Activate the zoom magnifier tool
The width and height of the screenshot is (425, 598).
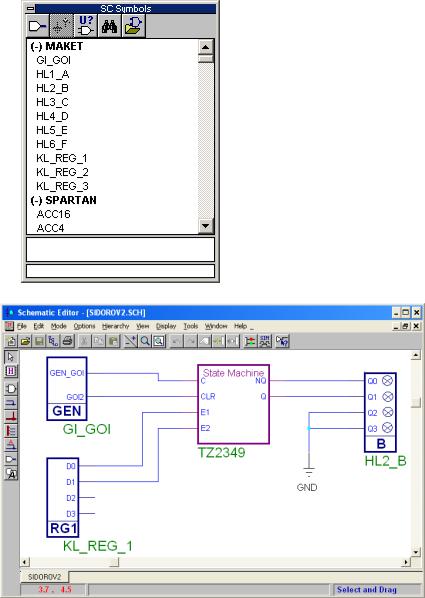click(145, 341)
